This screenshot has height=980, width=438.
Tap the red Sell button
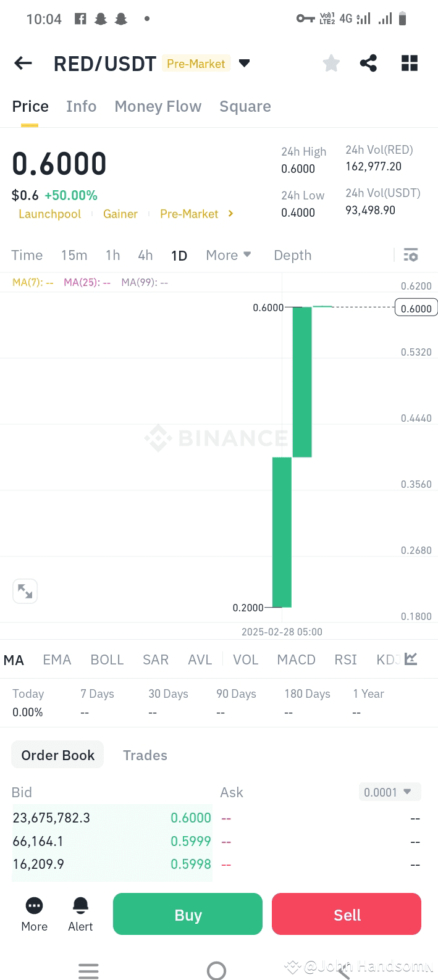click(x=347, y=914)
